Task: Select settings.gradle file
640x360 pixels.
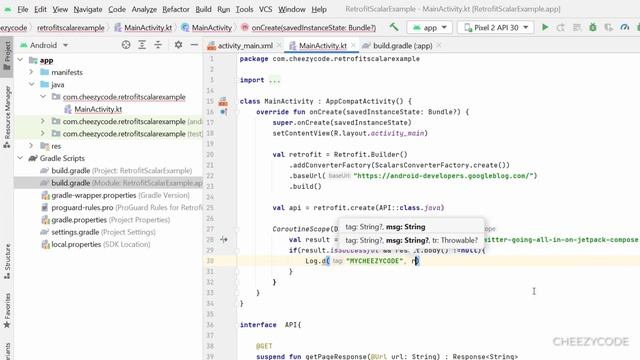Action: click(x=98, y=232)
